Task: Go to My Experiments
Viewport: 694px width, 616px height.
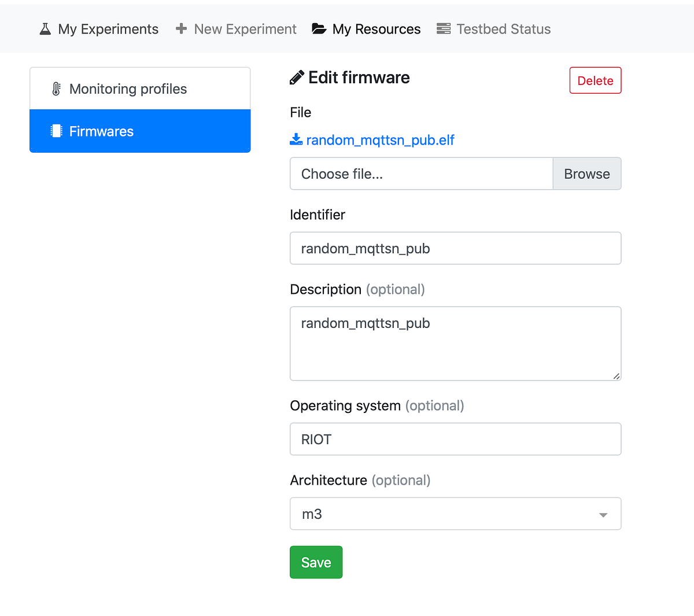Action: point(108,28)
